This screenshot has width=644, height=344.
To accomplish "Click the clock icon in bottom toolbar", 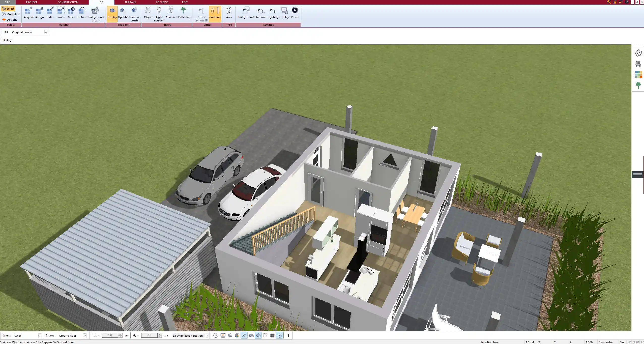I will [216, 335].
